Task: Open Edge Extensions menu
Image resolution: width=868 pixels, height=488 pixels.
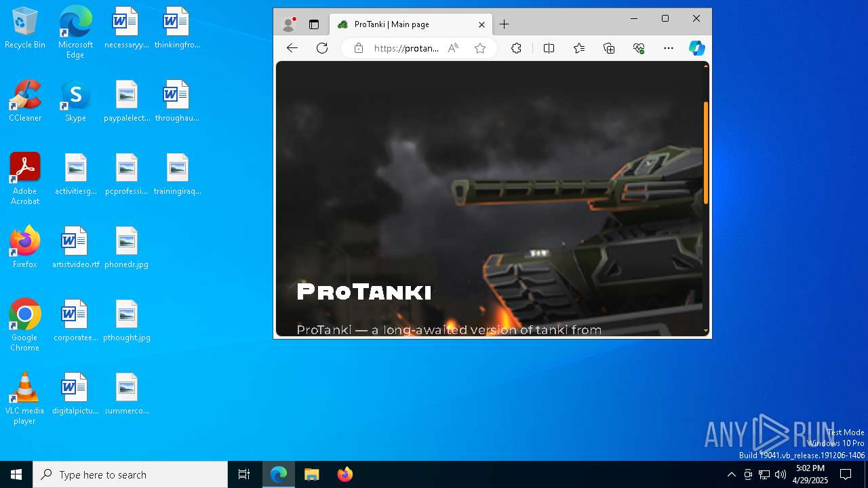Action: coord(516,48)
